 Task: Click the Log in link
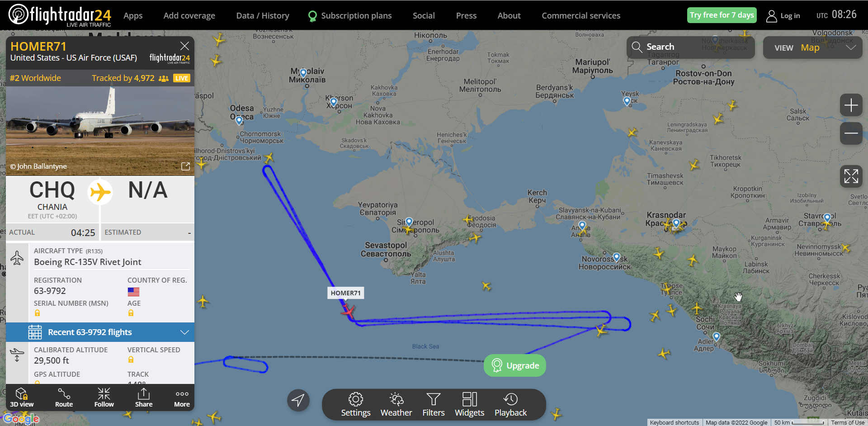coord(783,16)
